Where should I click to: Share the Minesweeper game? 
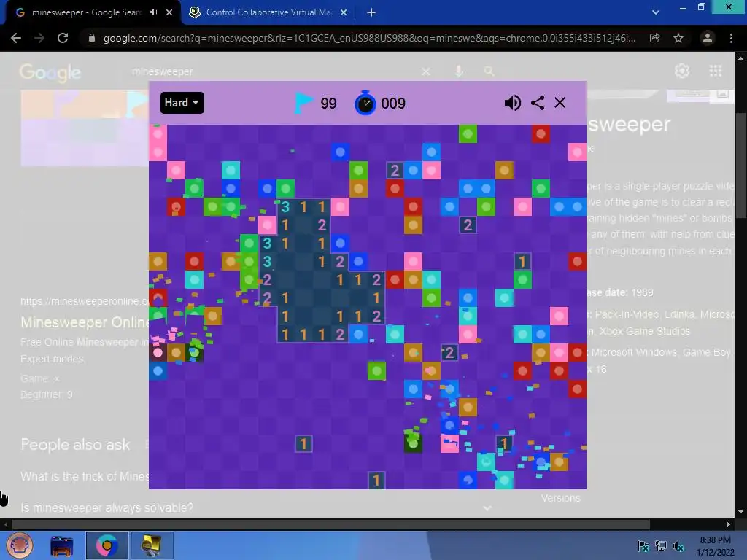(x=538, y=103)
